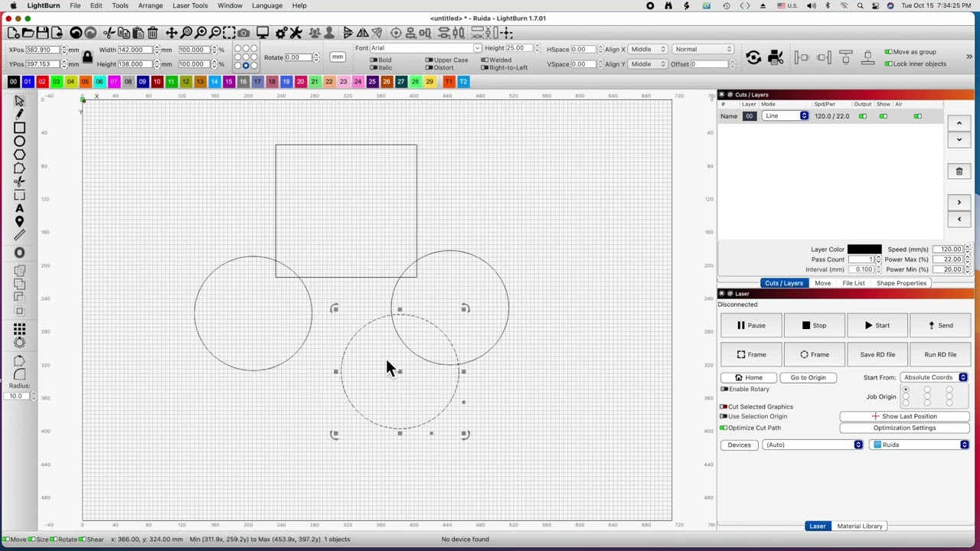Open the Preview monitor icon
The height and width of the screenshot is (551, 980).
tap(263, 33)
